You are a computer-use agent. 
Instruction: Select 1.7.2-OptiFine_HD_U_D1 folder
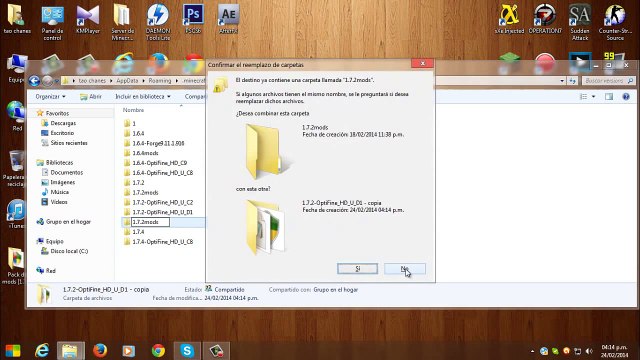pyautogui.click(x=162, y=212)
